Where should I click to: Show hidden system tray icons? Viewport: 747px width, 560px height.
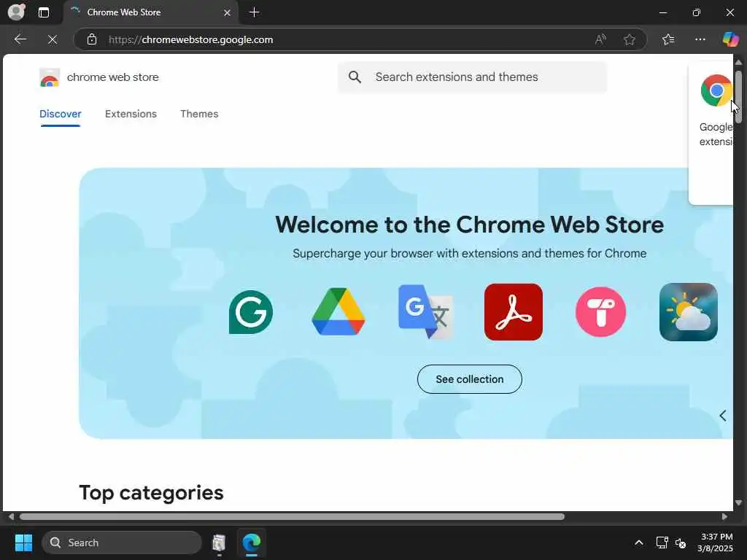pos(639,542)
